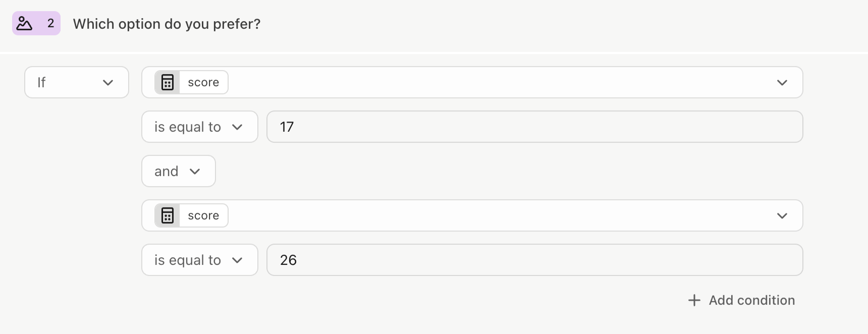The image size is (868, 334).
Task: Open the first is equal to operator dropdown
Action: pos(199,127)
